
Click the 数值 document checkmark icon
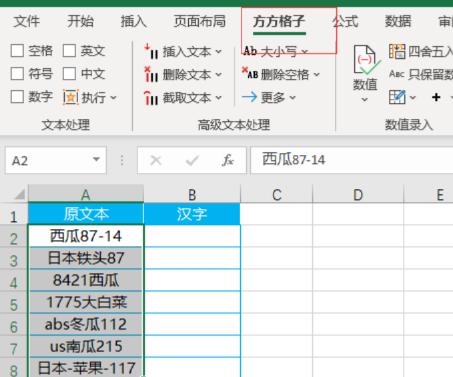(x=366, y=60)
